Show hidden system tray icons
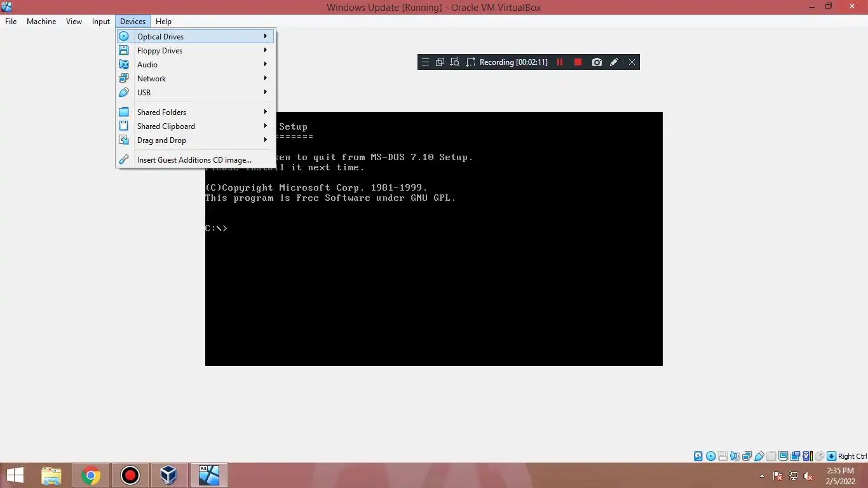 pyautogui.click(x=763, y=476)
